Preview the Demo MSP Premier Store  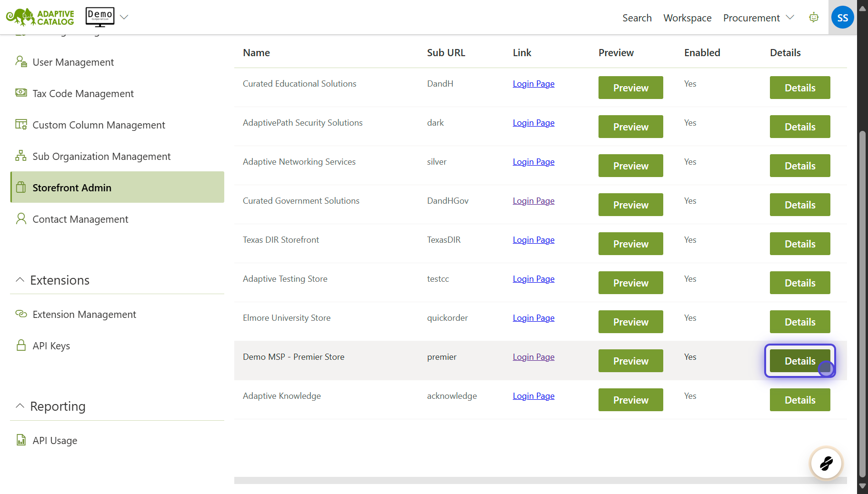(630, 361)
